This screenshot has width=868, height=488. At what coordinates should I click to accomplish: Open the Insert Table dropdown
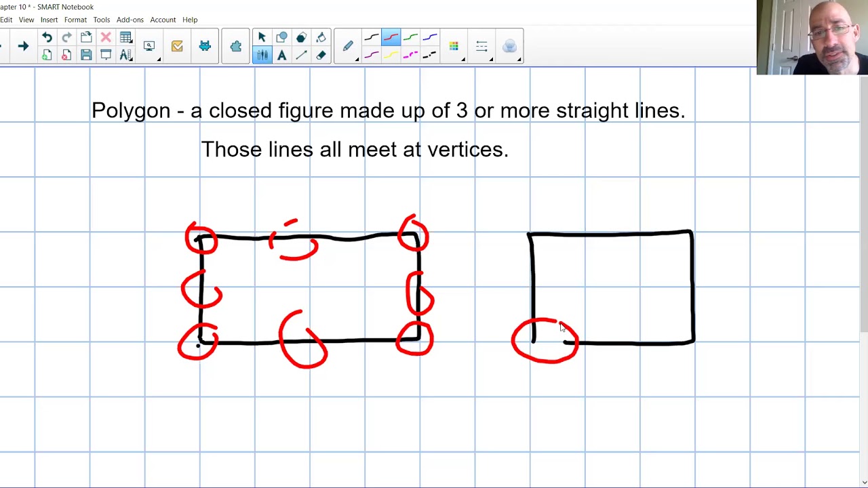pyautogui.click(x=125, y=37)
